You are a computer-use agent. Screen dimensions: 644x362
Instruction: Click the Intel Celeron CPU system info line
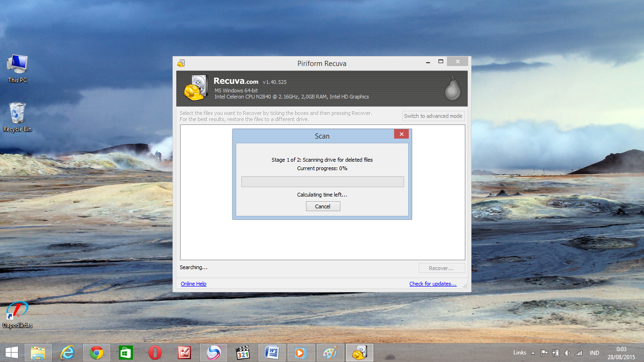(291, 97)
